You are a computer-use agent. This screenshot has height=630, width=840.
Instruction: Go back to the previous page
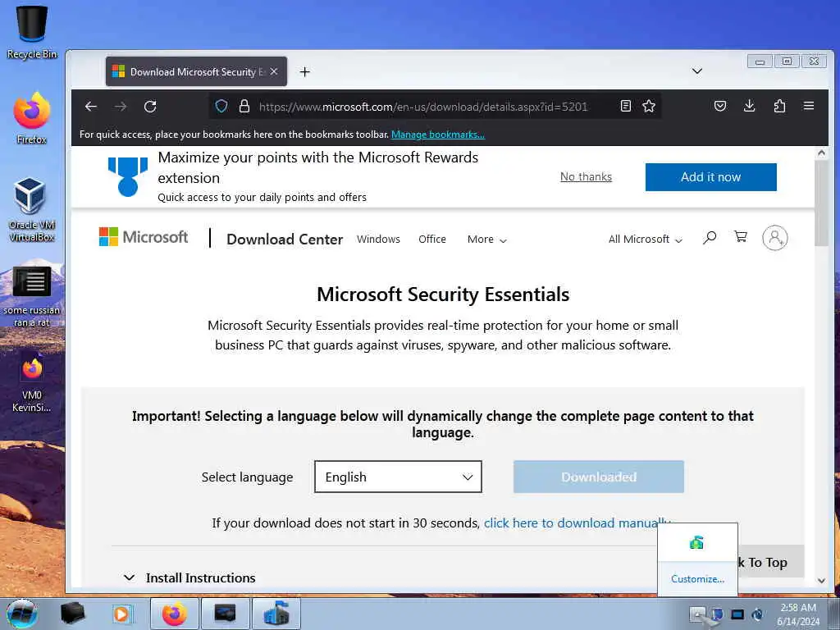(x=91, y=107)
